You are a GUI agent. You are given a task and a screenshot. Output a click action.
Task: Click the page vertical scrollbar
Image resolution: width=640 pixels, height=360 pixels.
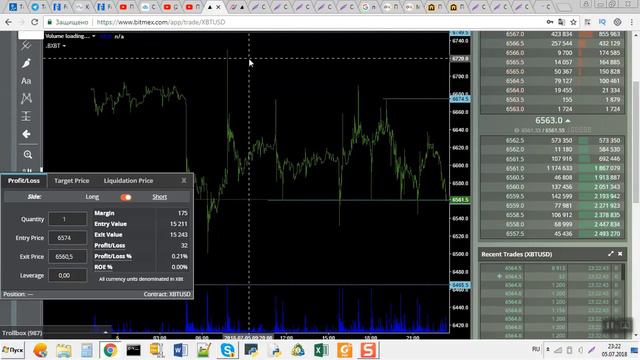636,141
